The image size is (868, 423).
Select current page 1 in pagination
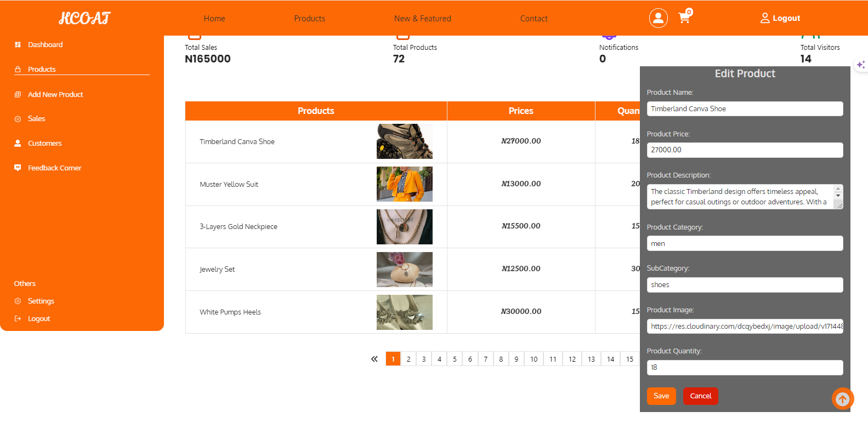(393, 359)
